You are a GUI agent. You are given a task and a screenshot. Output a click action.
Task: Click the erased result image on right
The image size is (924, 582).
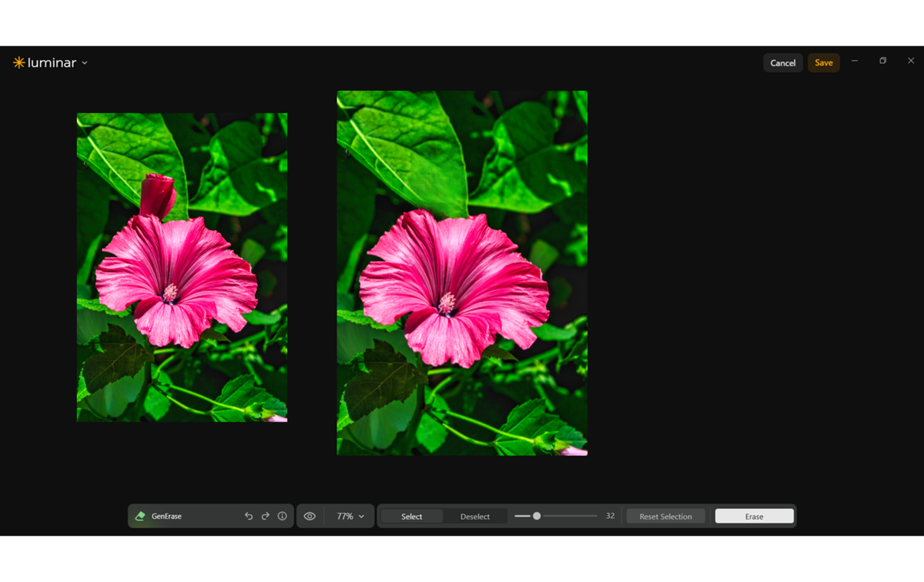(x=462, y=273)
